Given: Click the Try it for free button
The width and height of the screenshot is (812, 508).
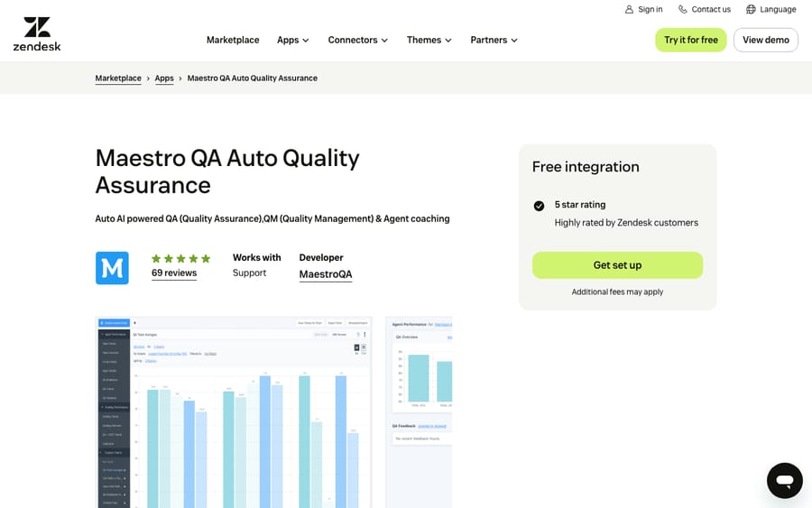Looking at the screenshot, I should [691, 40].
